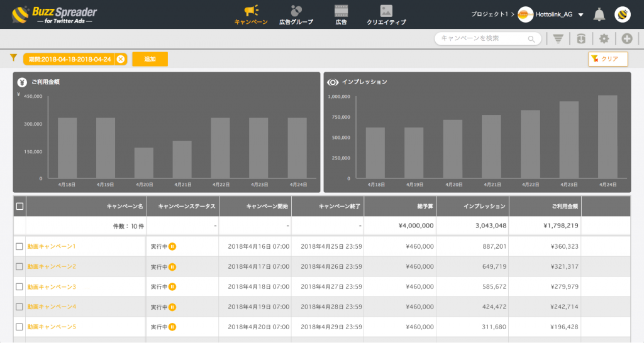Click the search magnifier icon
Viewport: 644px width, 343px height.
click(531, 39)
